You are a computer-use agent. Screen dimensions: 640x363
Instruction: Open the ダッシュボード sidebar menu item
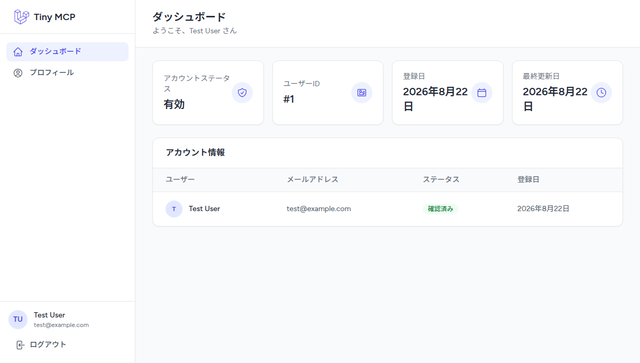click(67, 51)
